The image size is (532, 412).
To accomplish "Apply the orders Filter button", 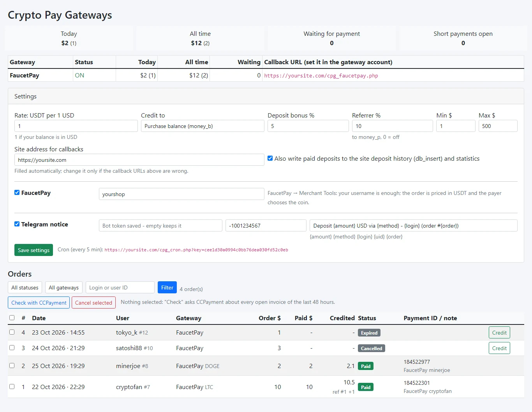I will tap(167, 288).
